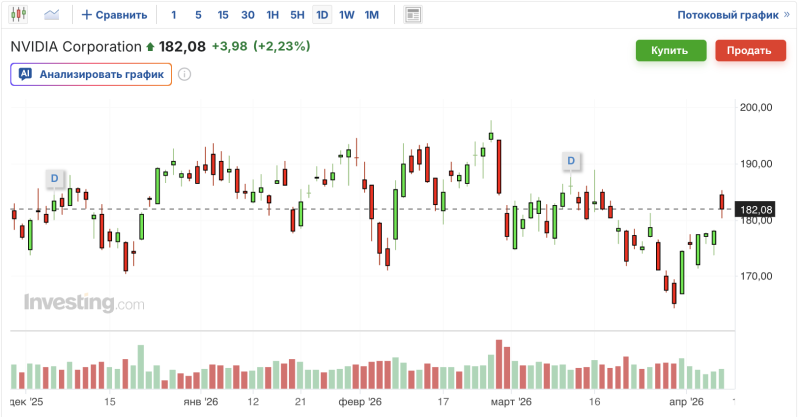The width and height of the screenshot is (800, 417).
Task: Select the 5-minute timeframe
Action: point(198,15)
